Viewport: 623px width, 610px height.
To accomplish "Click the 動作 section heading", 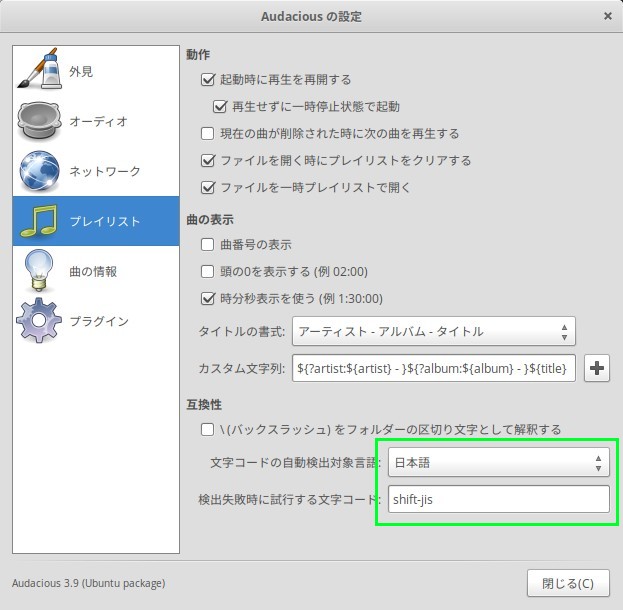I will [x=198, y=54].
